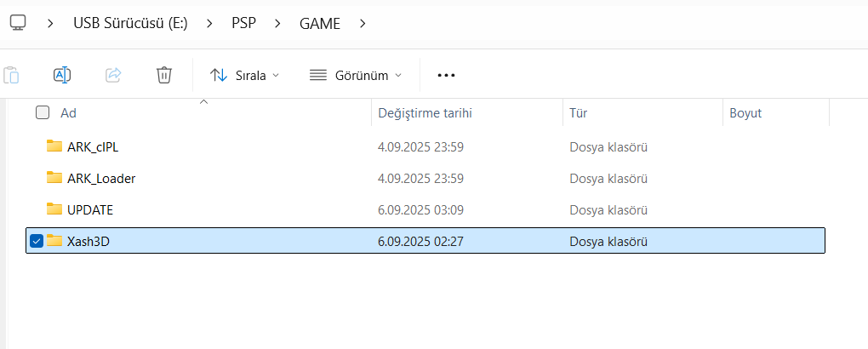Expand the chevron after the monitor icon
The height and width of the screenshot is (349, 868).
tap(50, 24)
